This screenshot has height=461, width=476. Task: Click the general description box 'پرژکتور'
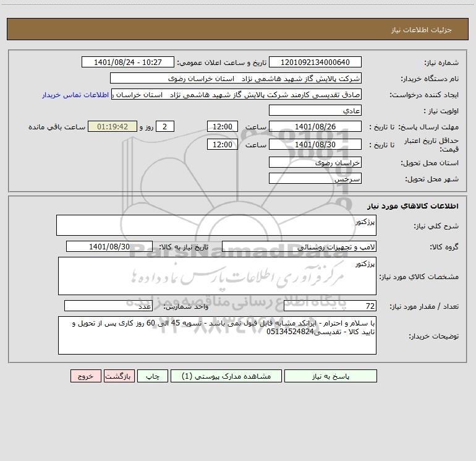coord(216,225)
